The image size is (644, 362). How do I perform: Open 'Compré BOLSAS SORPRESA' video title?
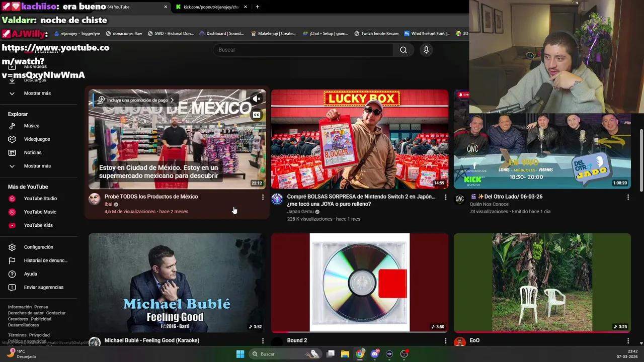361,200
